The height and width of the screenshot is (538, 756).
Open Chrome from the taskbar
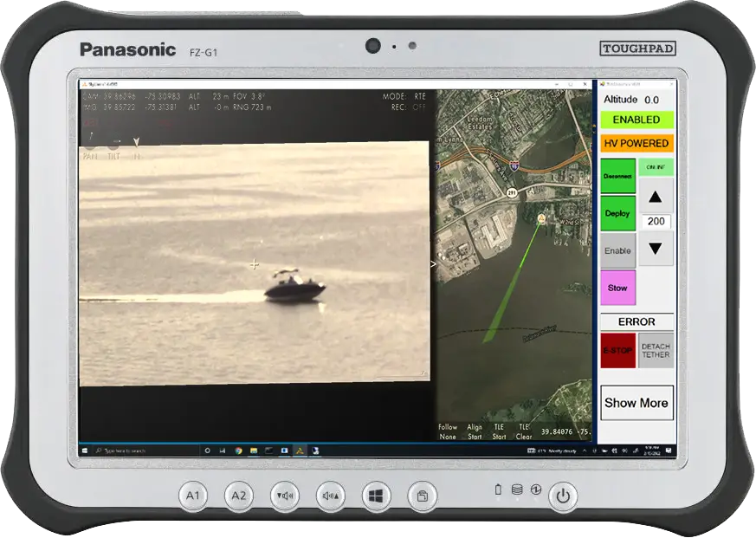click(x=238, y=450)
